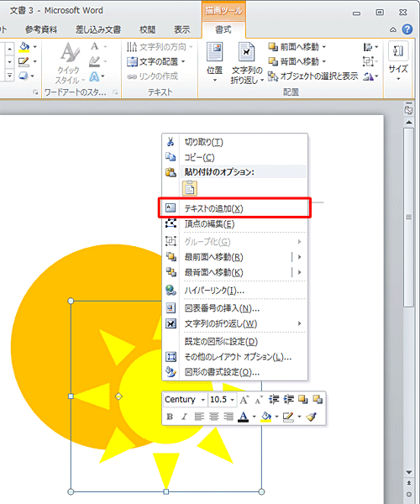Open the Wrap Text (文字列の折り返し) ribbon button

(247, 63)
